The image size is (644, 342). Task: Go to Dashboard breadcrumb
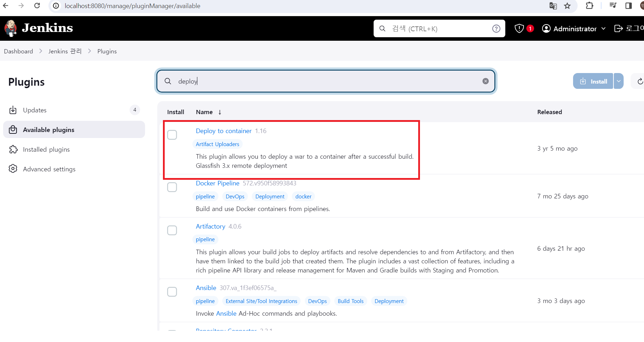coord(18,51)
